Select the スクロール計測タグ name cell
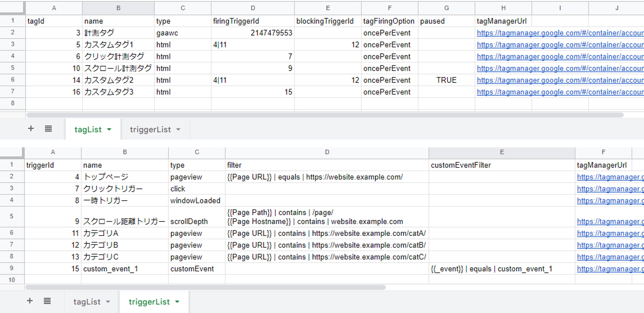 (x=118, y=68)
